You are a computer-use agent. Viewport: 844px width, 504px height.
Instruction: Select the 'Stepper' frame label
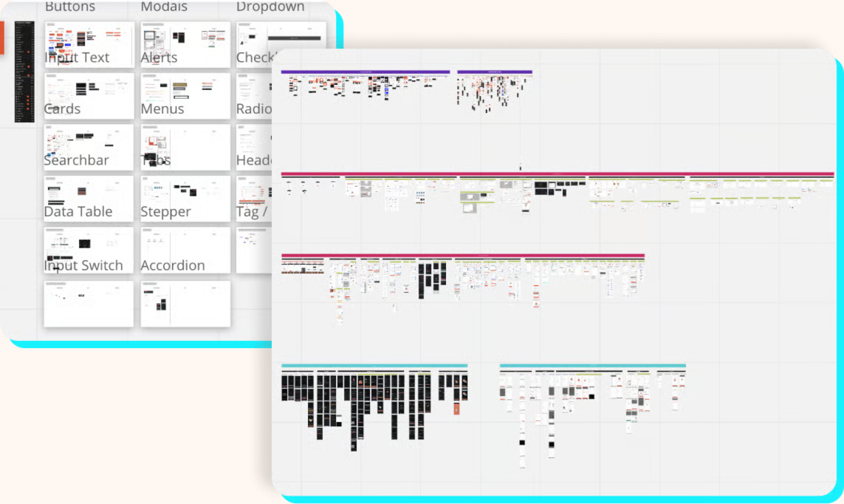tap(165, 212)
